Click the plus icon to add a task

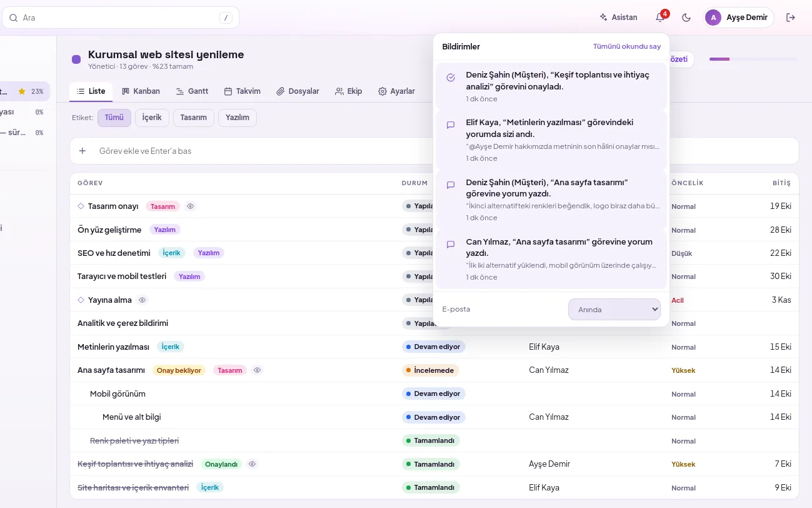pos(82,151)
